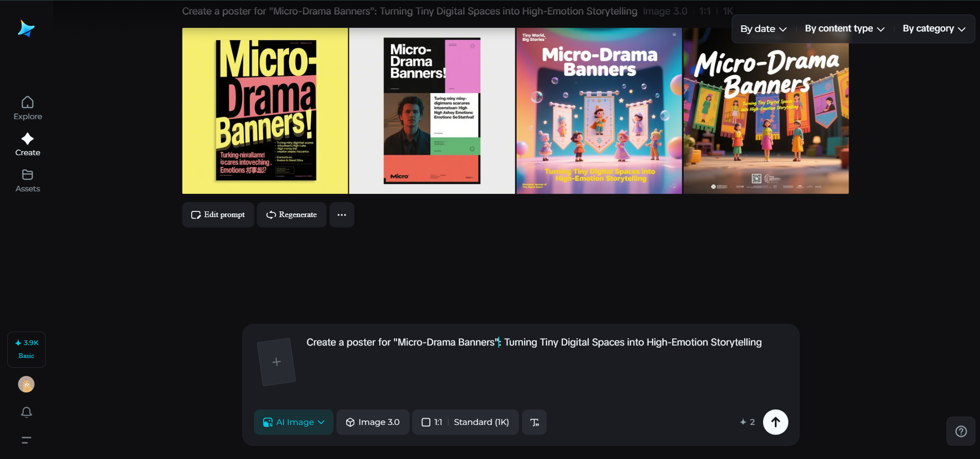Viewport: 980px width, 459px height.
Task: Open the colorful toy figures poster
Action: (x=599, y=111)
